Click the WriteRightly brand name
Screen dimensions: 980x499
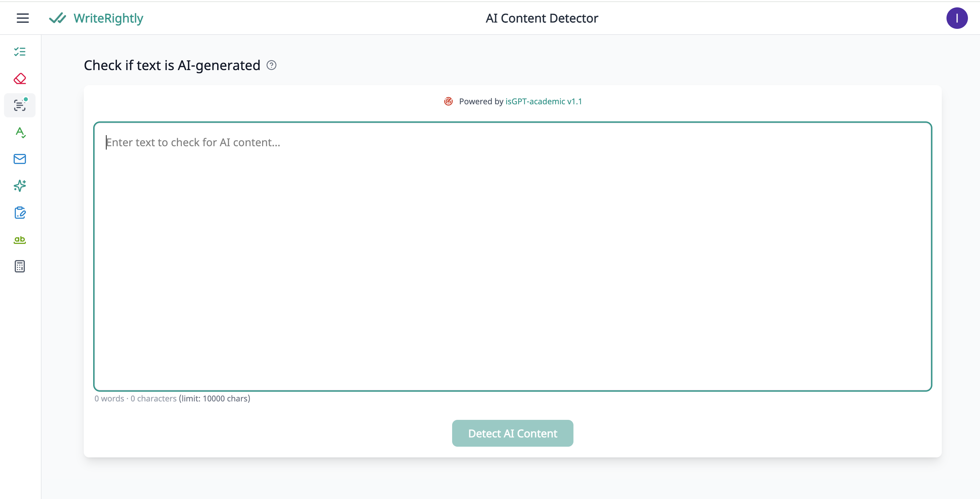point(109,18)
